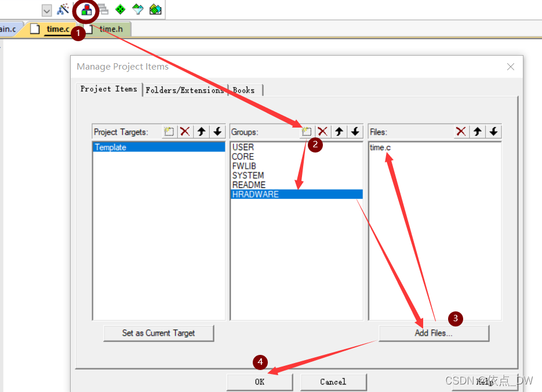
Task: Move Project Target down
Action: click(x=217, y=132)
